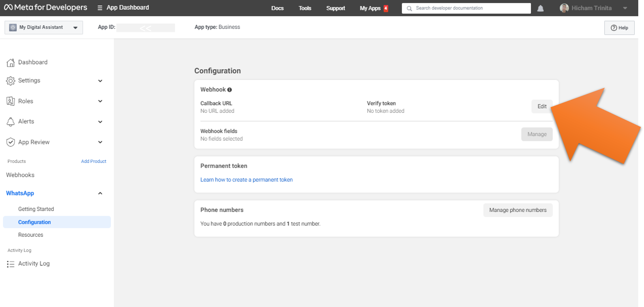Open the permanent token learn link
The height and width of the screenshot is (307, 644).
246,180
